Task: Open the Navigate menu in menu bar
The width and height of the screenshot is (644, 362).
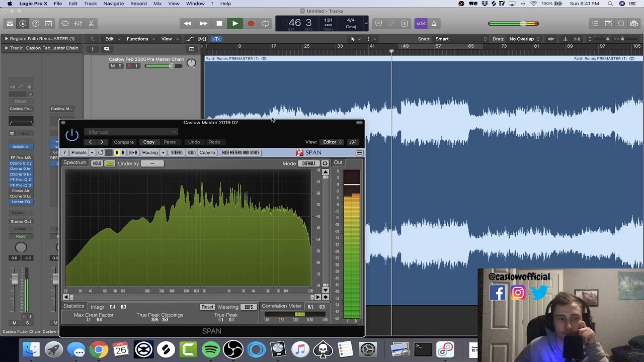Action: (x=114, y=4)
